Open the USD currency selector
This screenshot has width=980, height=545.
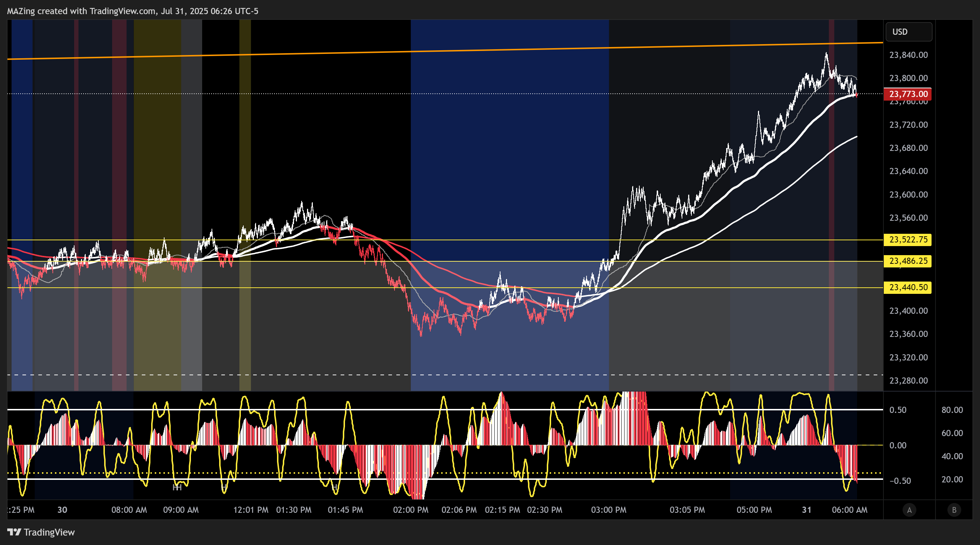(x=909, y=31)
